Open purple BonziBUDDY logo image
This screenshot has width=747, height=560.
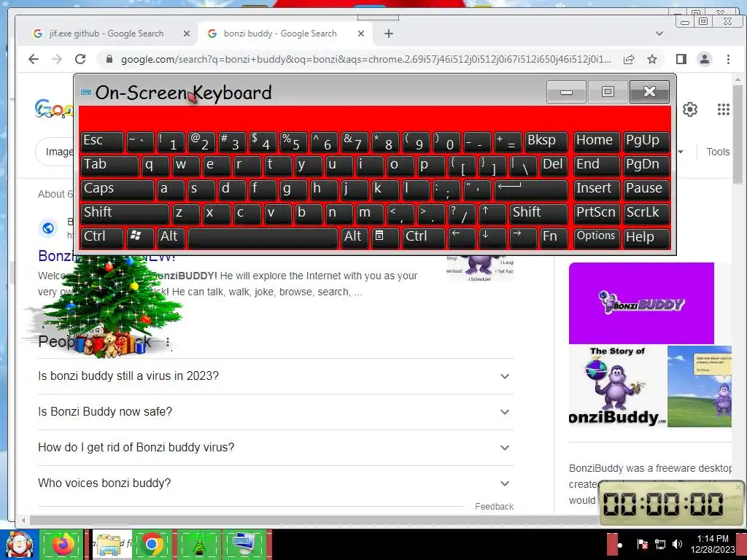tap(641, 303)
